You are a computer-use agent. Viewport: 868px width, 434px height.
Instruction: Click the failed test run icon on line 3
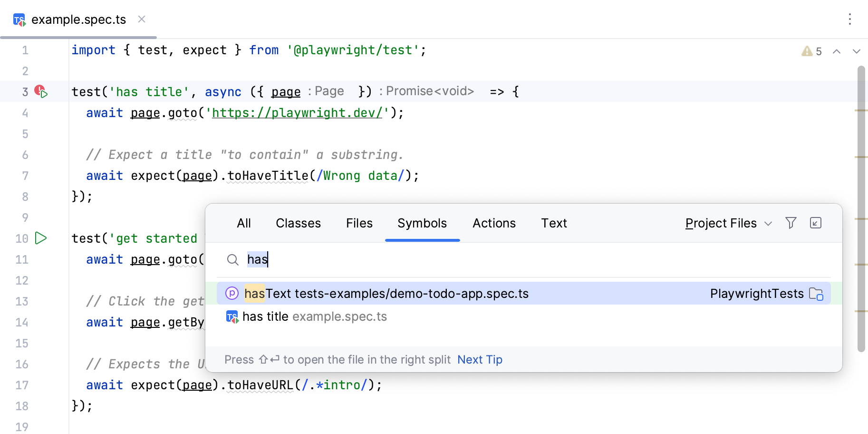pyautogui.click(x=41, y=91)
